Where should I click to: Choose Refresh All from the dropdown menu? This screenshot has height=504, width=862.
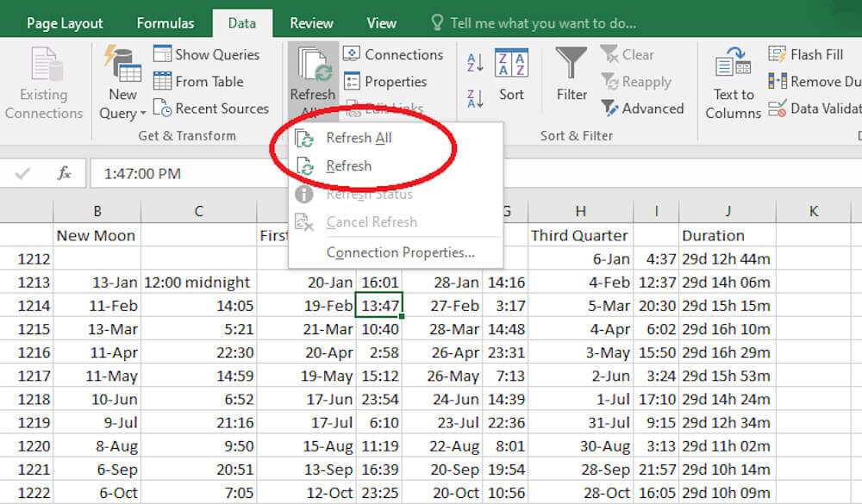pos(359,138)
